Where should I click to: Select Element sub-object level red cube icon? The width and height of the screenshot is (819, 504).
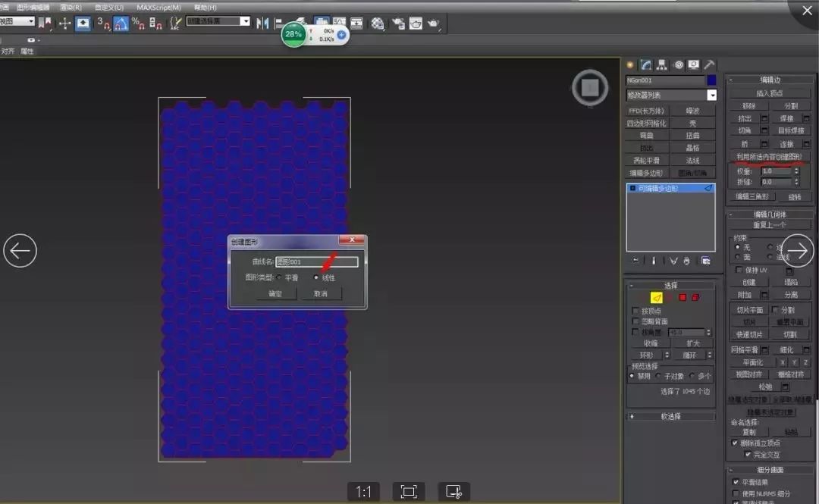click(x=695, y=298)
